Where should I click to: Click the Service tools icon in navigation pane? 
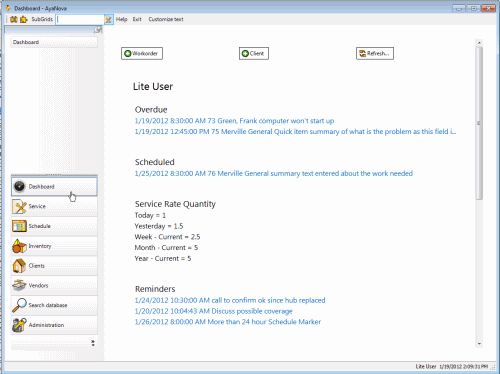[19, 206]
